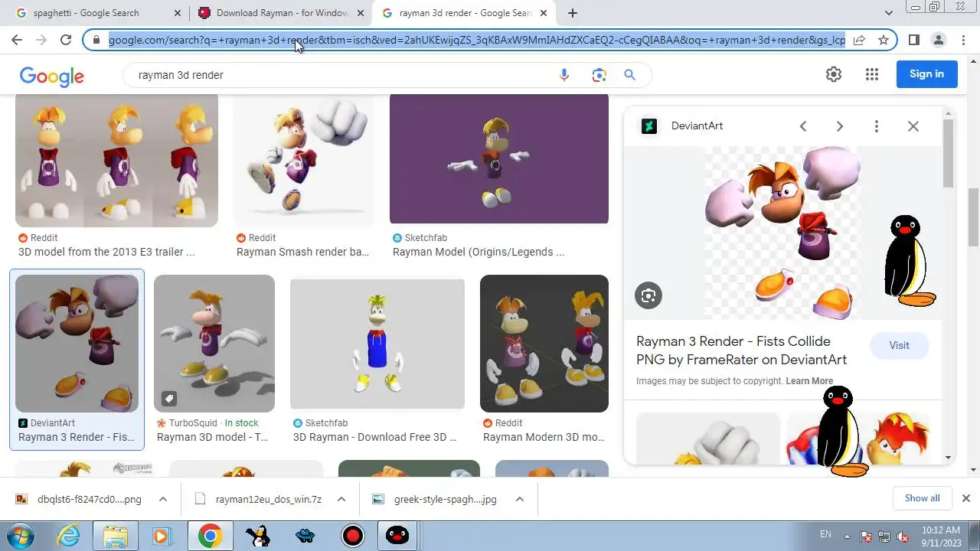The height and width of the screenshot is (551, 980).
Task: Bookmark this page with the star icon
Action: point(883,40)
